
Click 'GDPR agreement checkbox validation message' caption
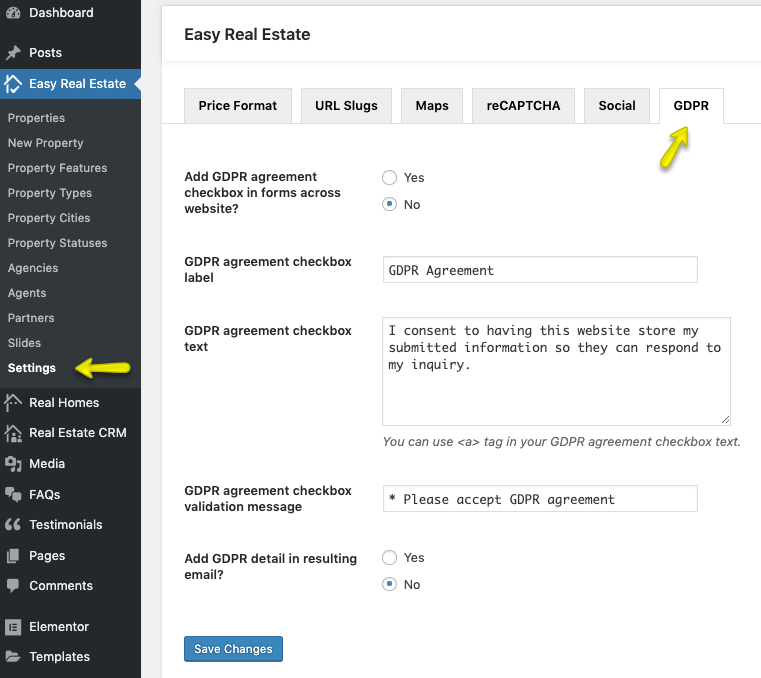268,498
